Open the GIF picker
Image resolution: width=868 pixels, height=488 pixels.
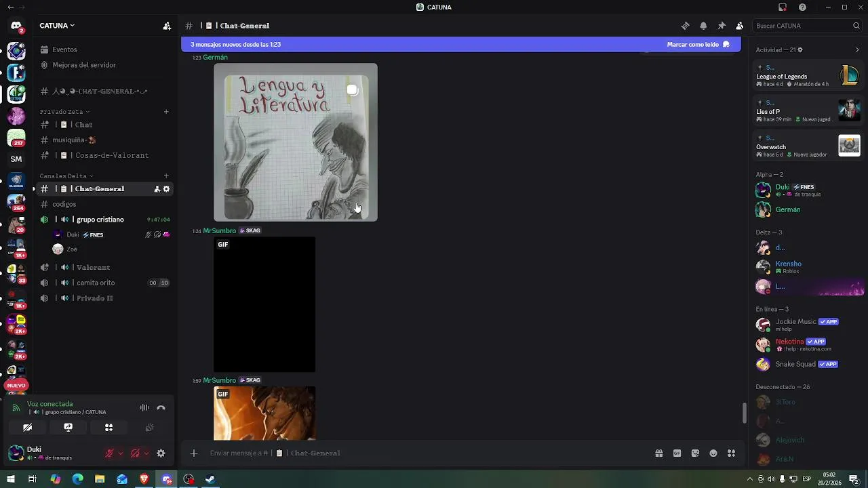coord(677,453)
